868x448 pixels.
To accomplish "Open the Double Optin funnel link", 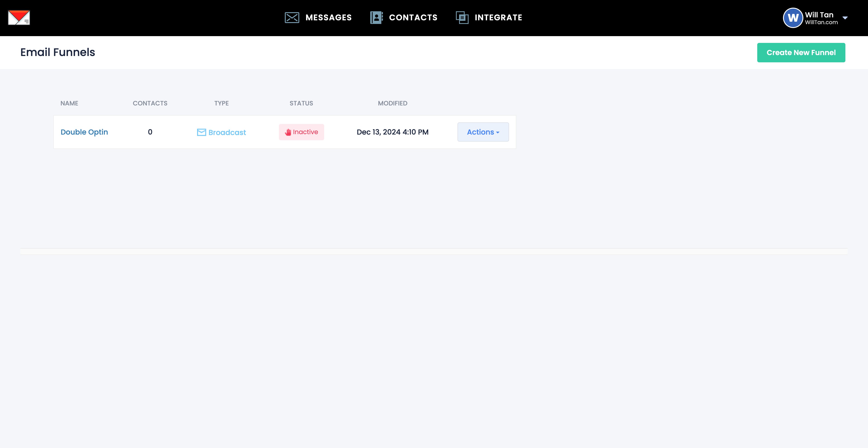I will pos(84,132).
